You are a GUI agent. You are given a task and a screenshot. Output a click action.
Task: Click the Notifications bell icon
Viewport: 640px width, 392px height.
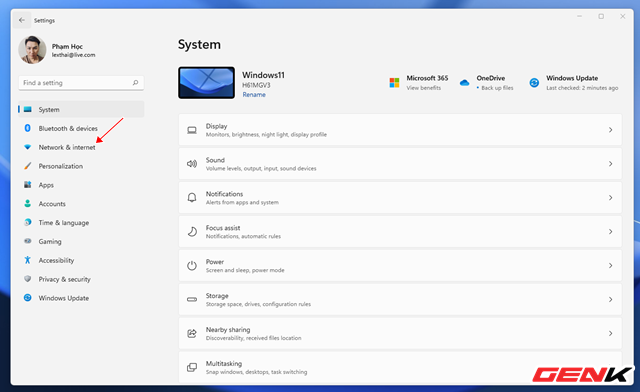pyautogui.click(x=192, y=198)
